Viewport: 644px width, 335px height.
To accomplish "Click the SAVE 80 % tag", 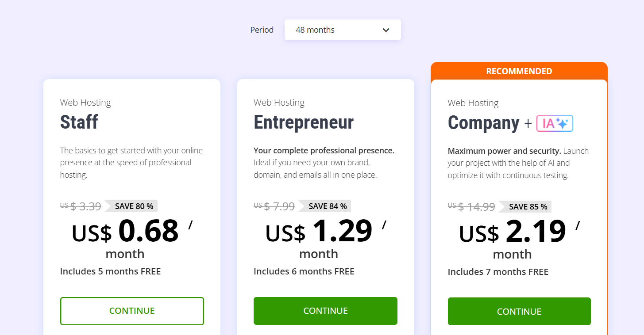I will tap(131, 206).
